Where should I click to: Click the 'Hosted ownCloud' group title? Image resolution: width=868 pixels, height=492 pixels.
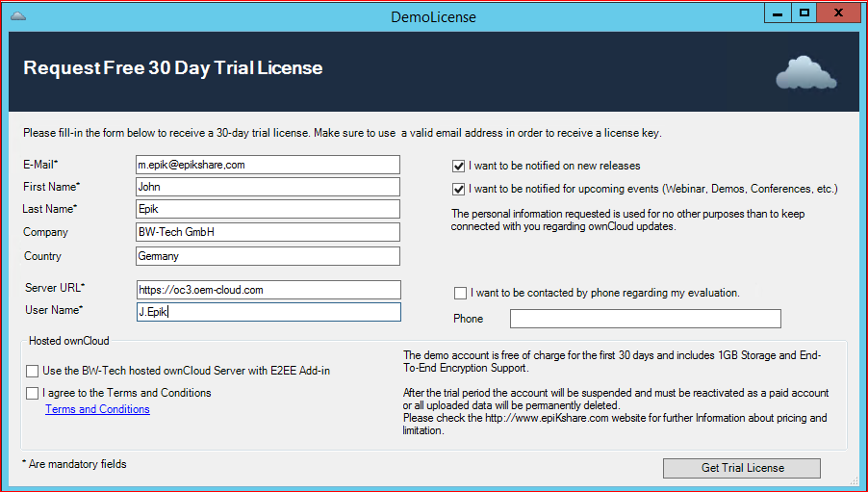(x=69, y=341)
